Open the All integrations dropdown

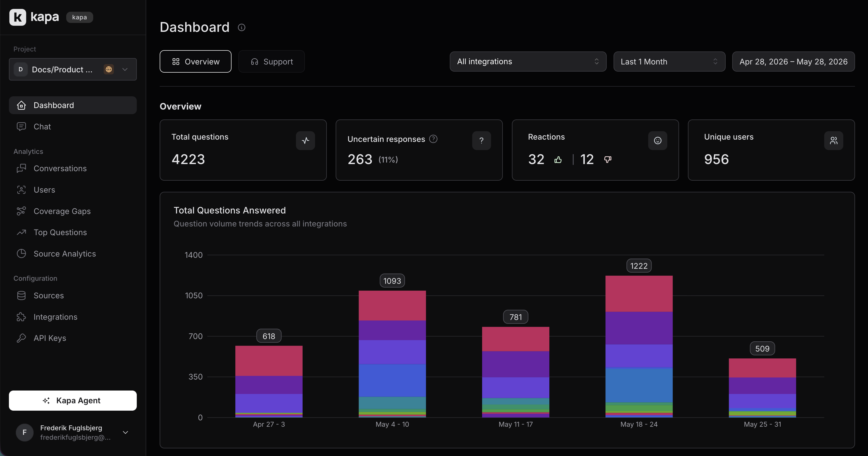(528, 61)
